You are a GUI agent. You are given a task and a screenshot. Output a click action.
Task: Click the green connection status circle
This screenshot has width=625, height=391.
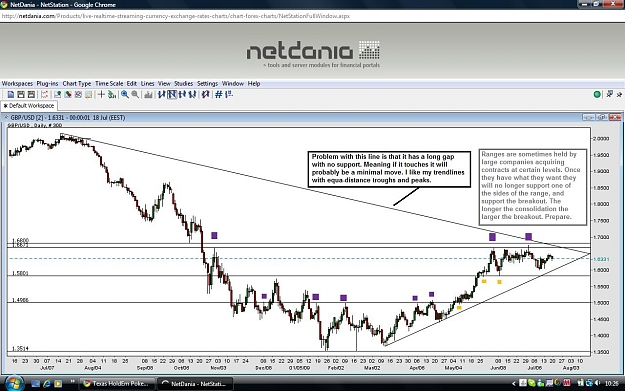(597, 94)
